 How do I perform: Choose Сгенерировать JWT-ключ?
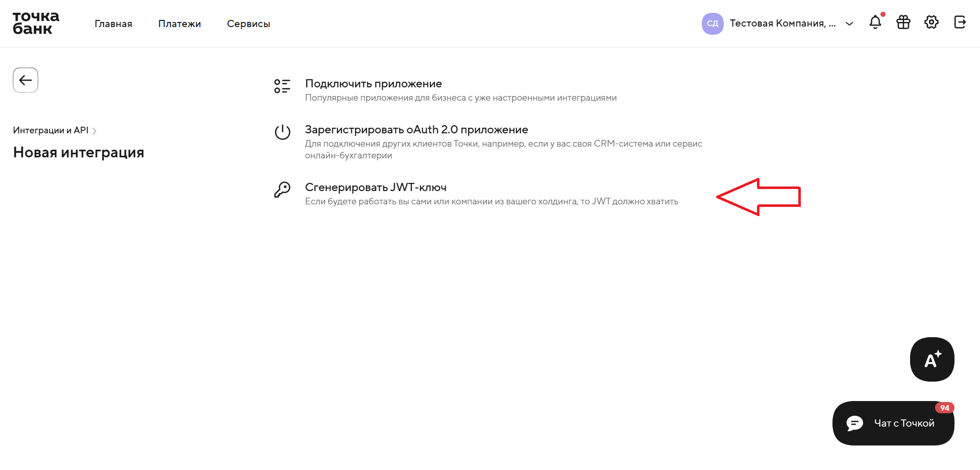pyautogui.click(x=376, y=187)
